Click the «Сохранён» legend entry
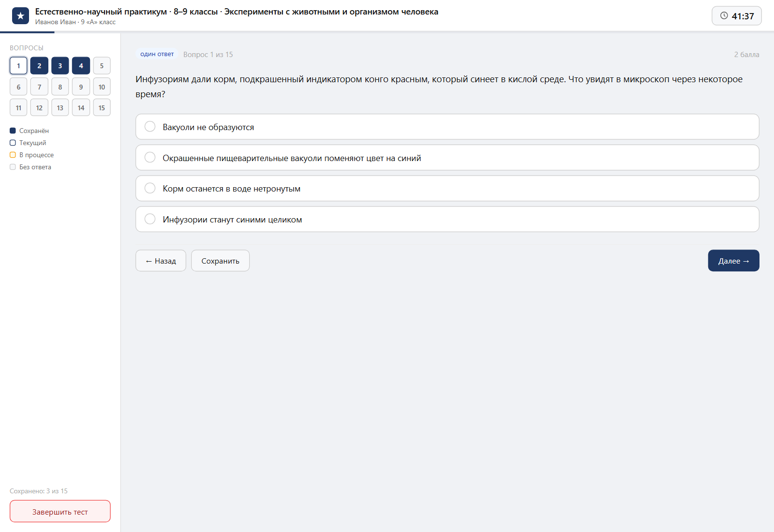The width and height of the screenshot is (774, 532). (29, 131)
